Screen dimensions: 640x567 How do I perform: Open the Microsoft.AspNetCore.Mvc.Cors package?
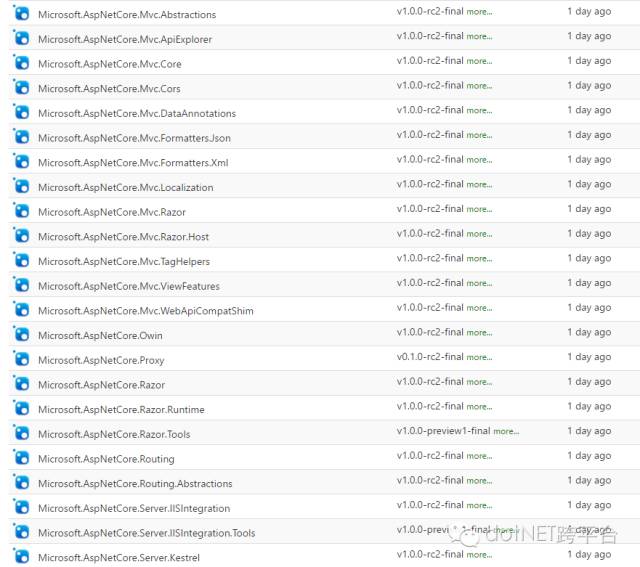point(109,89)
